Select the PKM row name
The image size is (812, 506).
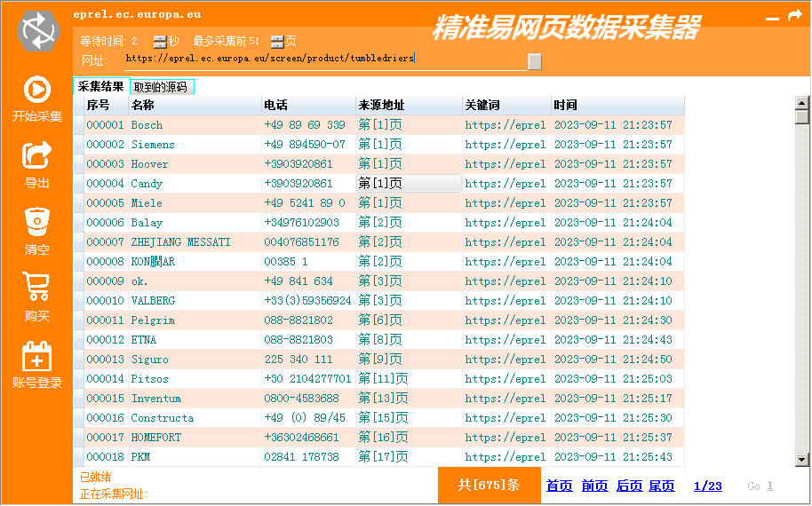tap(140, 457)
